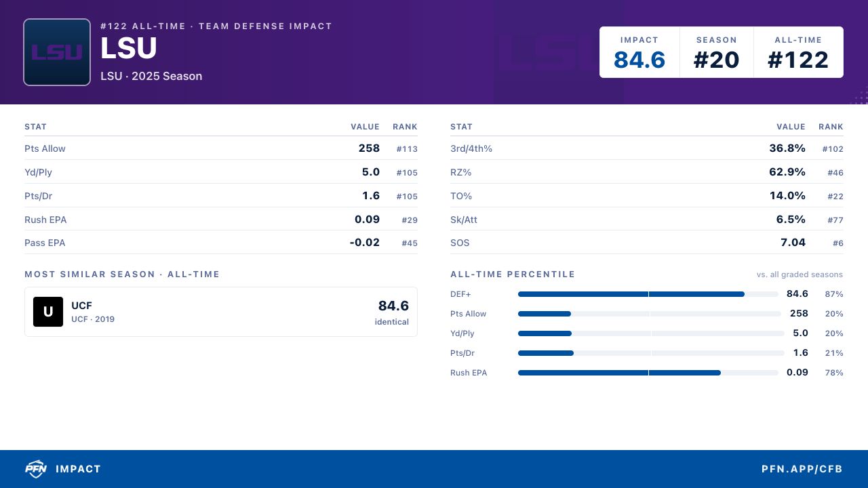Click the Pts Allow percentile bar

[x=650, y=314]
